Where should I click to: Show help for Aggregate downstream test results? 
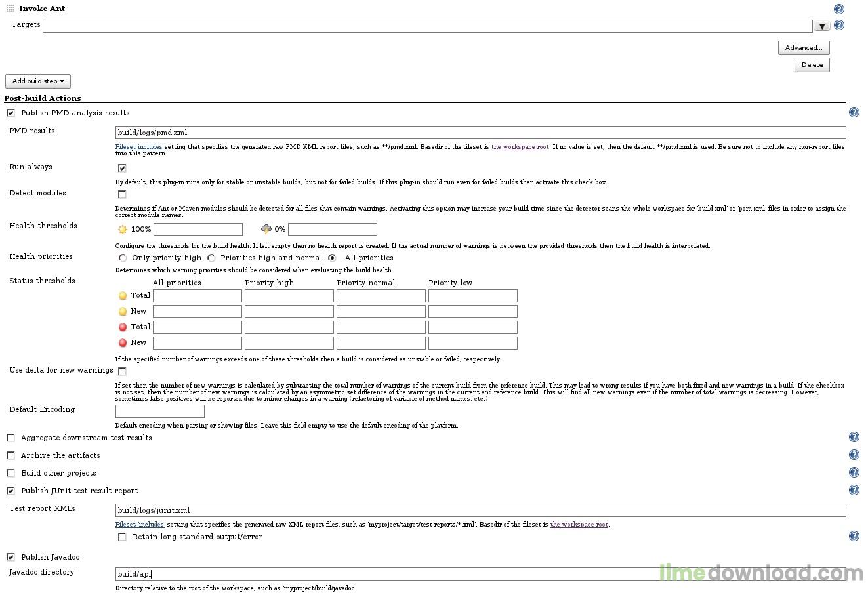click(854, 438)
